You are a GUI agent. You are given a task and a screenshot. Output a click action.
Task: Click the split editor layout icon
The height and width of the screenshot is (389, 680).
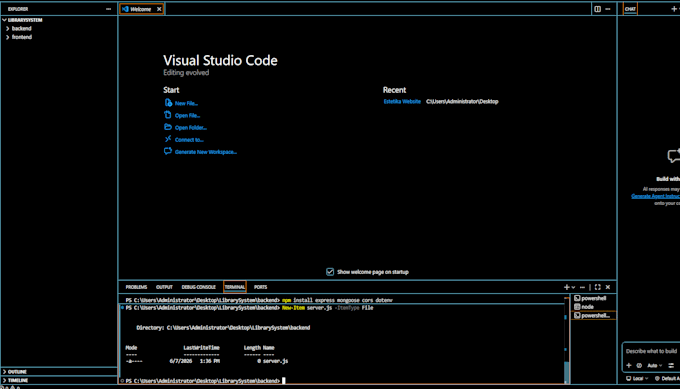click(597, 9)
